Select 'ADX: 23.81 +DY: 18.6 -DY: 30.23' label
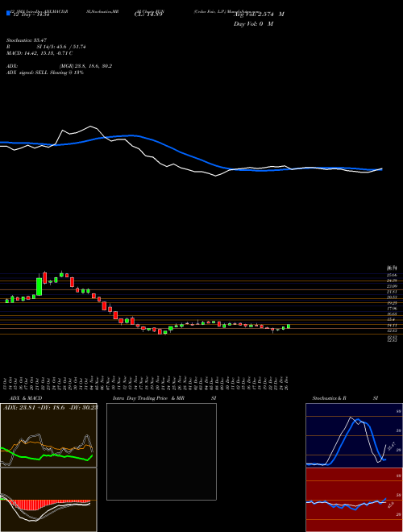403x532 pixels. [x=50, y=407]
